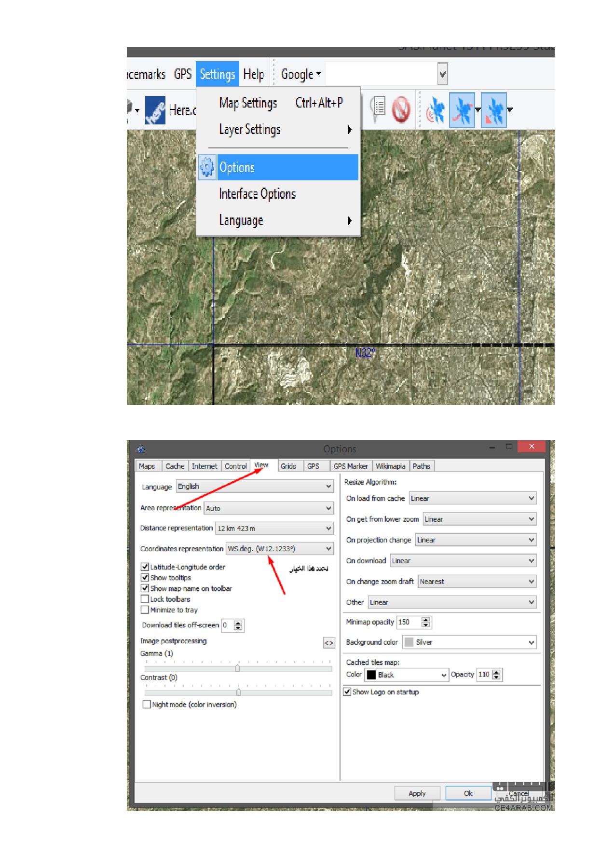Toggle the GPS satellite track recording icon

click(462, 110)
